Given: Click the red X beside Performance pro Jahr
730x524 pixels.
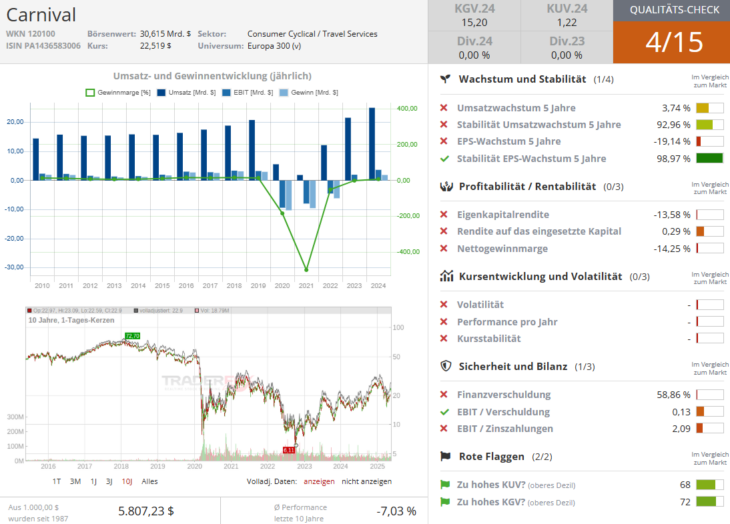Looking at the screenshot, I should [444, 322].
